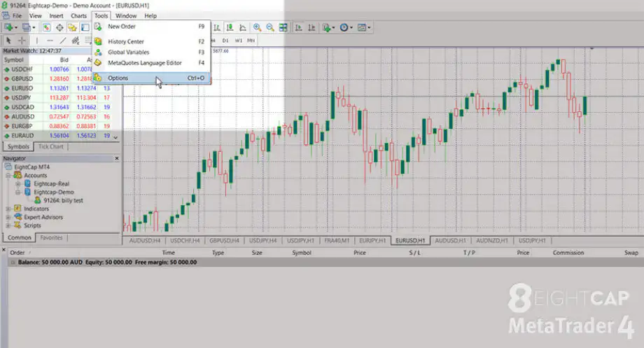Choose Options from the Tools menu

[x=118, y=78]
